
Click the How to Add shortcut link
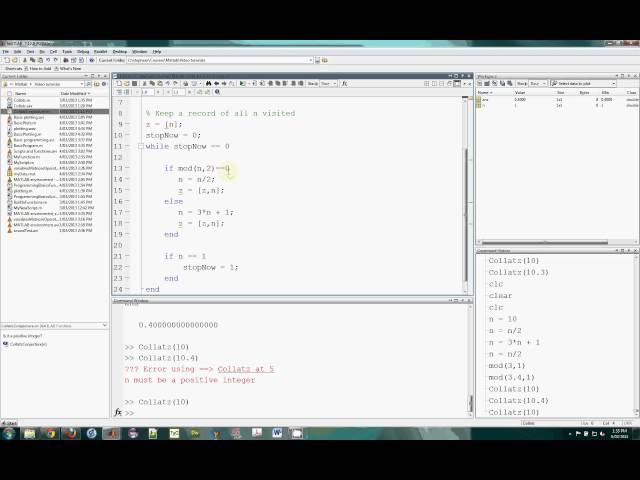38,69
